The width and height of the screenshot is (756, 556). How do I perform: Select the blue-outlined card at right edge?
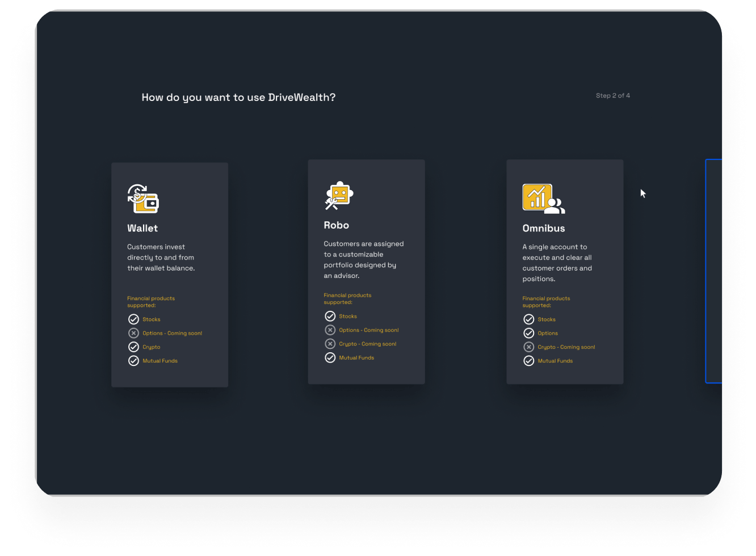click(713, 271)
